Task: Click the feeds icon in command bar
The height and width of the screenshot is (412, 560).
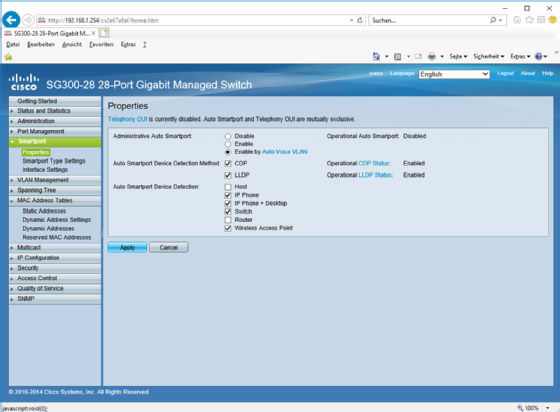Action: click(x=398, y=56)
